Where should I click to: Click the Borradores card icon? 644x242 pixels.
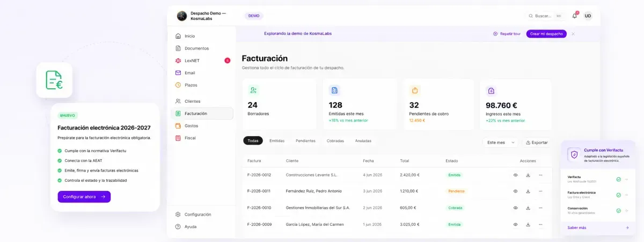(253, 90)
